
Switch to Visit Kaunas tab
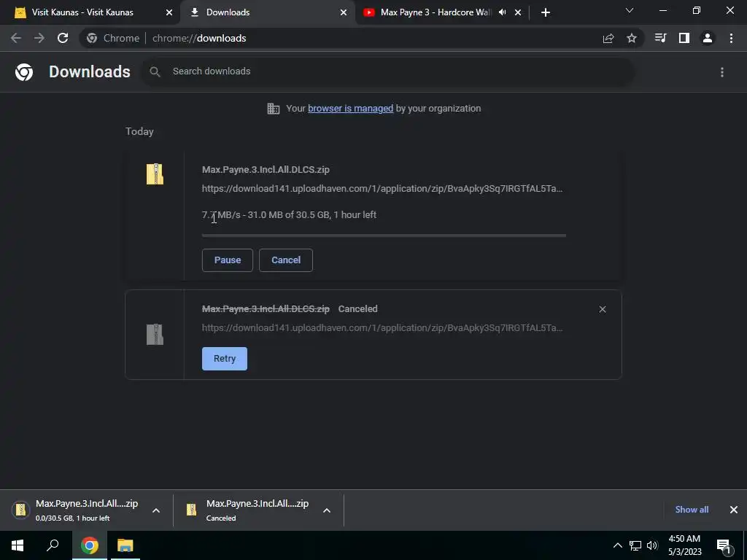[x=90, y=13]
